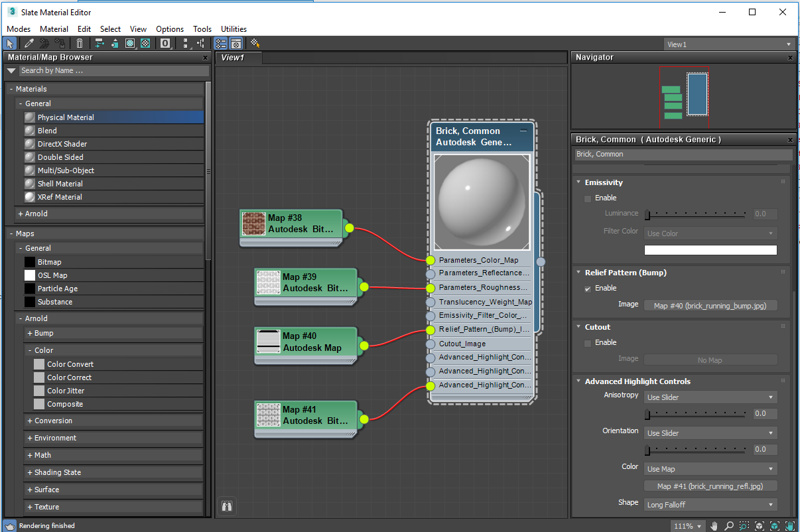Click Zoom Extents Selected icon
The height and width of the screenshot is (532, 800).
[774, 526]
